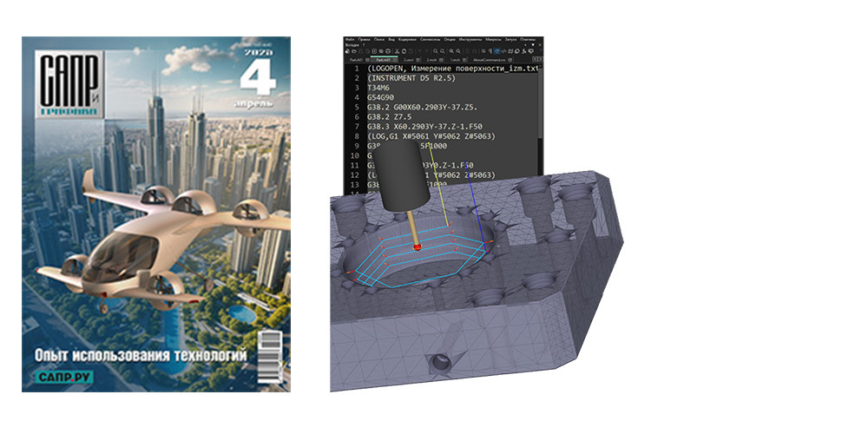Click the Cut scissors toolbar icon

coord(397,51)
